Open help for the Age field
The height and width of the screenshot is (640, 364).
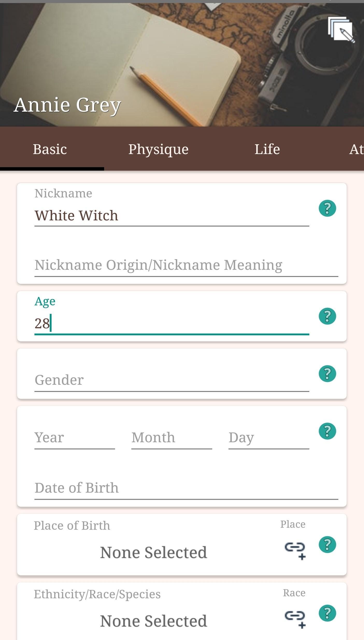click(x=327, y=316)
